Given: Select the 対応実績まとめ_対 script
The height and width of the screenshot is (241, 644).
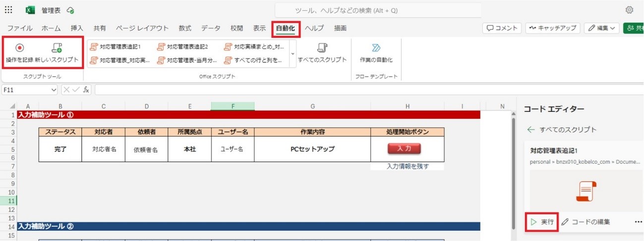Looking at the screenshot, I should point(254,47).
